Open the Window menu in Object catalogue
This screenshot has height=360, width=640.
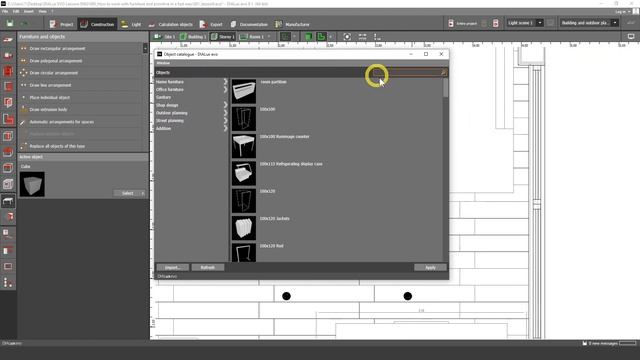(x=163, y=63)
